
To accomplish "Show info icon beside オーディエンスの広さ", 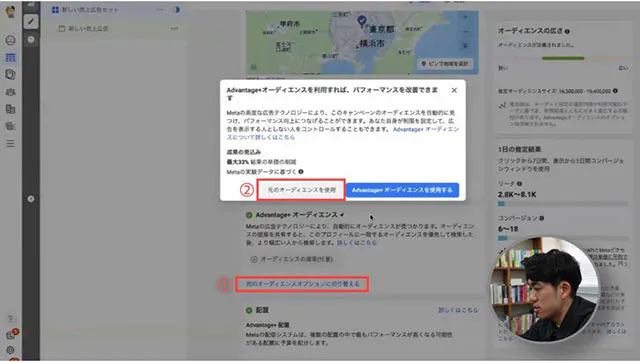I will click(x=567, y=31).
